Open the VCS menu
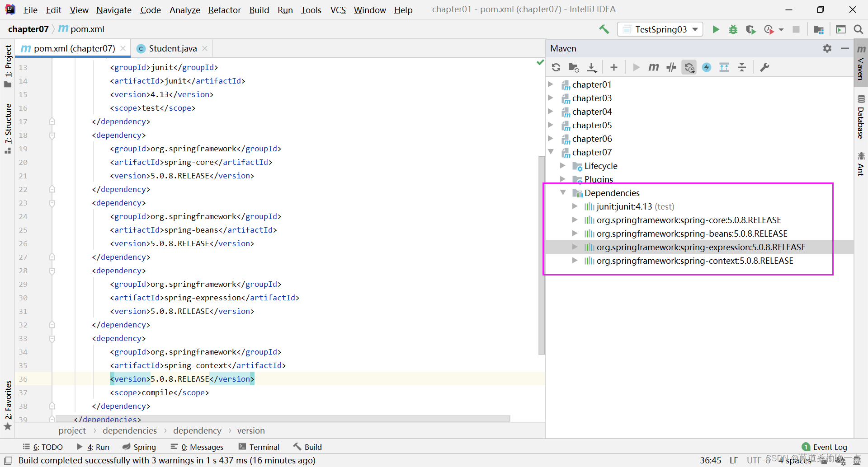 338,9
